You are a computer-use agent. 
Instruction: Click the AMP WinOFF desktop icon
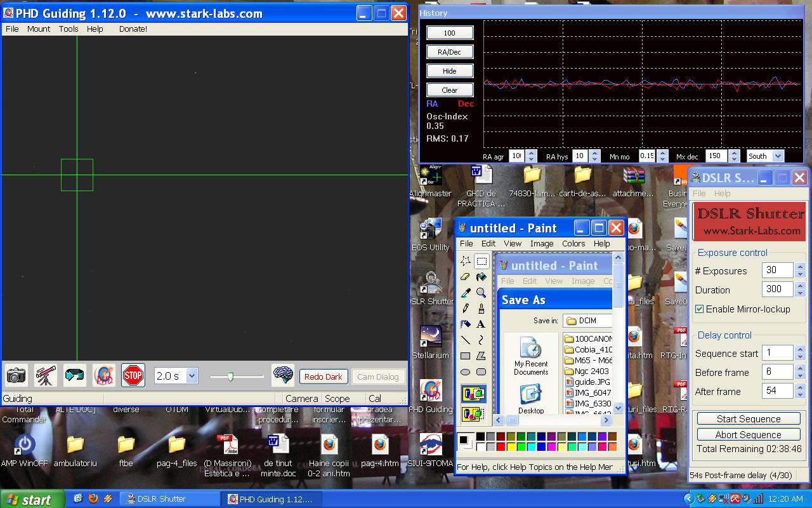click(24, 450)
